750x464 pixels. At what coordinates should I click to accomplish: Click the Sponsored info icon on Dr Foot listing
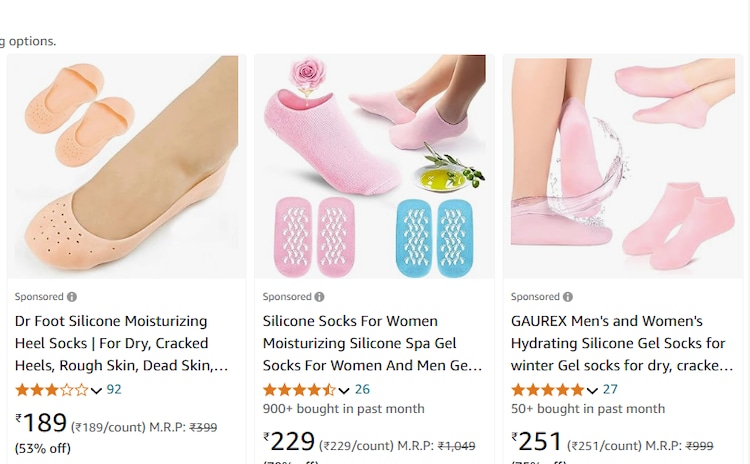tap(72, 297)
